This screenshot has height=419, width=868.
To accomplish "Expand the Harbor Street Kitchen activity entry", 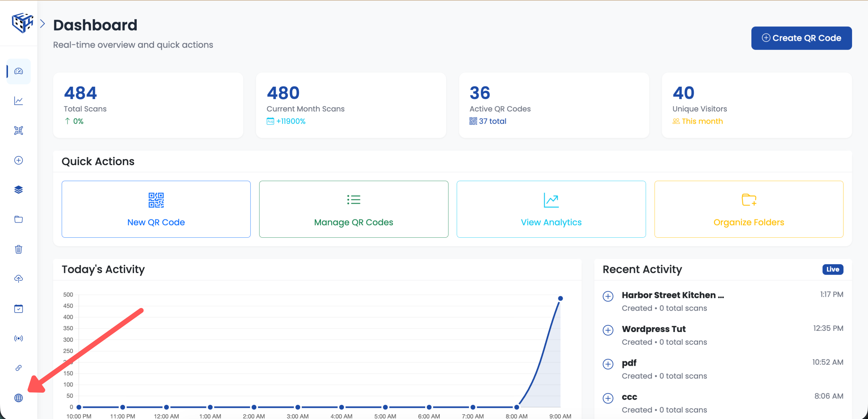I will tap(608, 296).
